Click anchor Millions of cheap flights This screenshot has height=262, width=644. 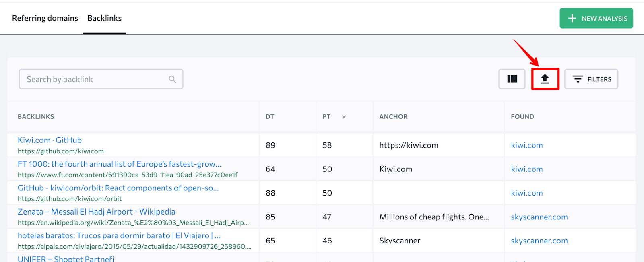434,217
